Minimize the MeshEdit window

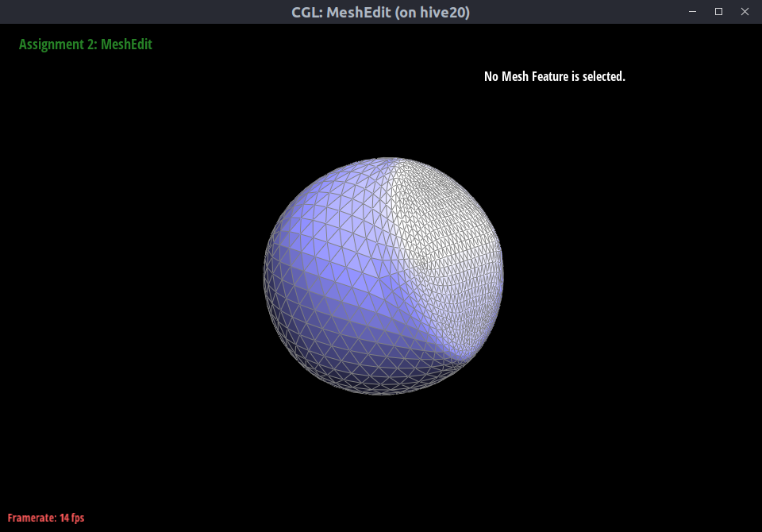pos(693,12)
